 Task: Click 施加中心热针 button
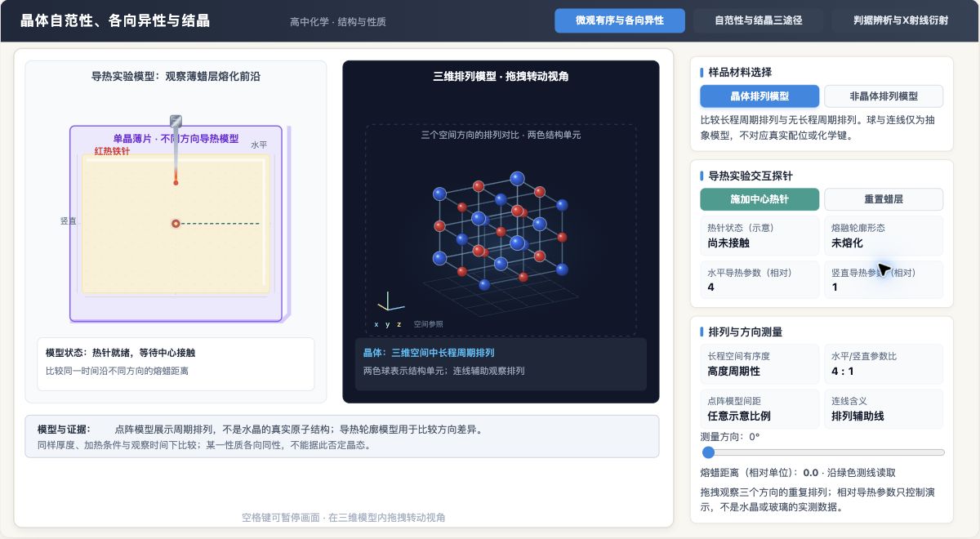click(x=759, y=199)
